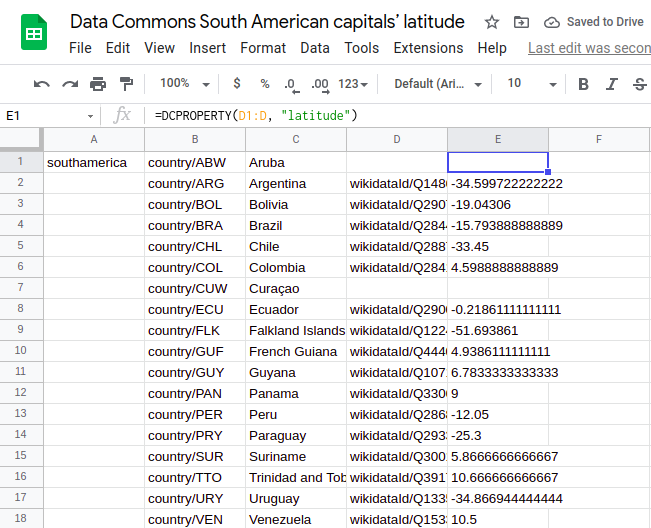651x528 pixels.
Task: Select column E header
Action: 498,139
